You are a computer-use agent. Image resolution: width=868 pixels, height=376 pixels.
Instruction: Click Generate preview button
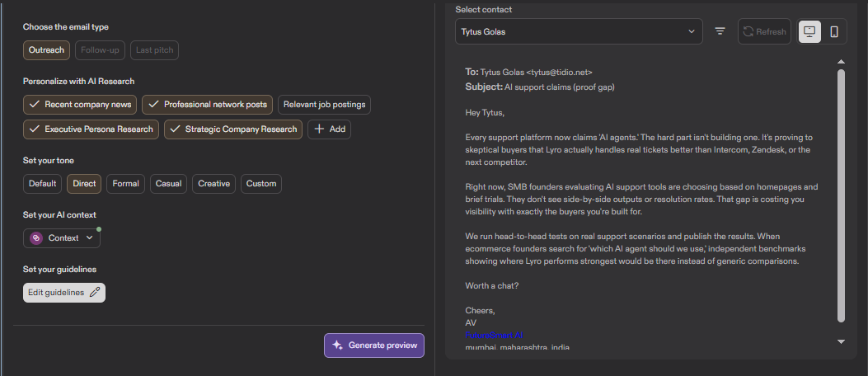coord(374,345)
